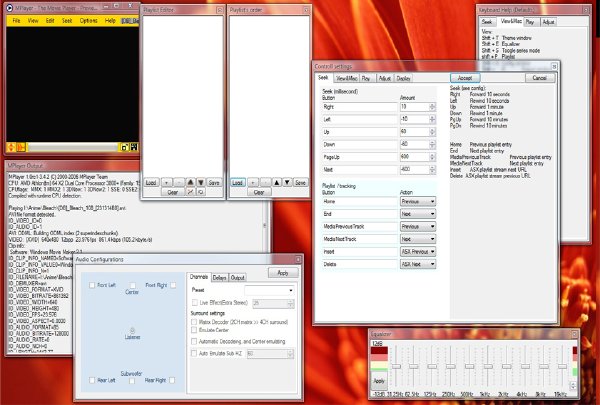Enable the Front Left speaker checkbox
600x405 pixels.
92,285
